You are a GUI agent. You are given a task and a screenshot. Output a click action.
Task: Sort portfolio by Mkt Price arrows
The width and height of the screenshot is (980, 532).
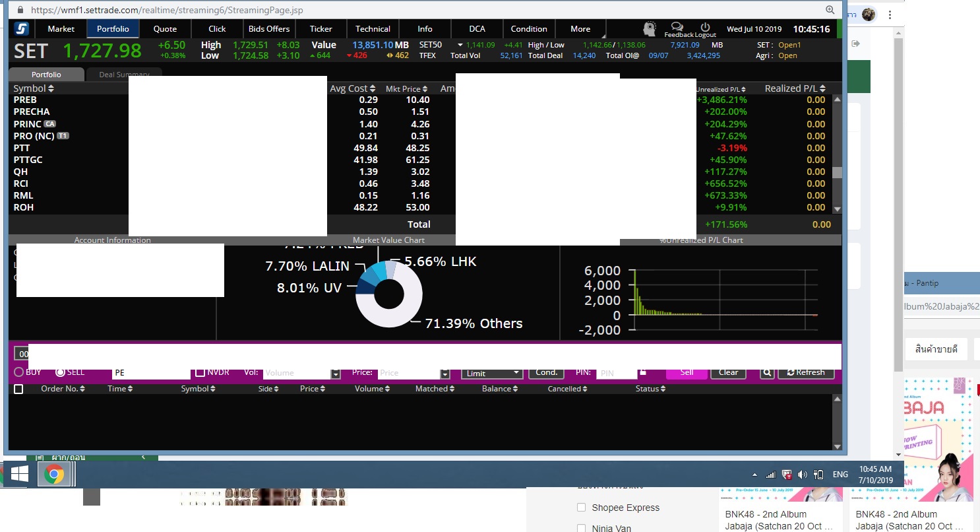pos(425,88)
